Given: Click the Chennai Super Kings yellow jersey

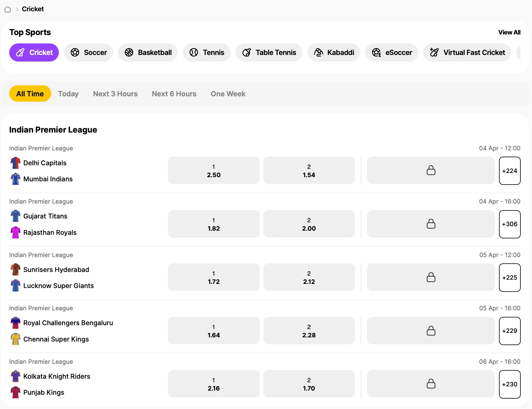Looking at the screenshot, I should click(x=15, y=339).
